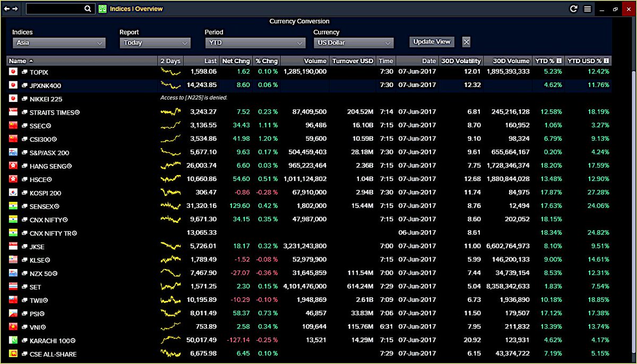Click info icon in YTD % header
This screenshot has width=637, height=364.
pyautogui.click(x=559, y=61)
